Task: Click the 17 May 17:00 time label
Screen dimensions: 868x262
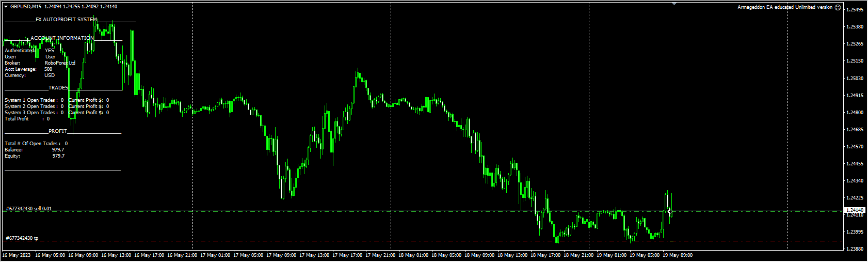Action: pyautogui.click(x=347, y=255)
